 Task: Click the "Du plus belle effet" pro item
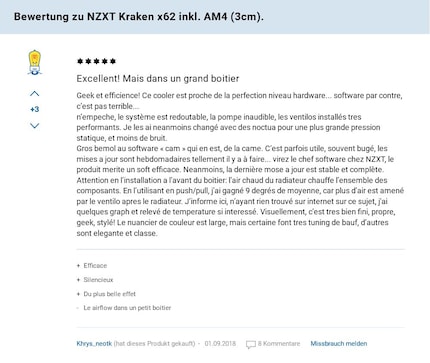[x=110, y=294]
